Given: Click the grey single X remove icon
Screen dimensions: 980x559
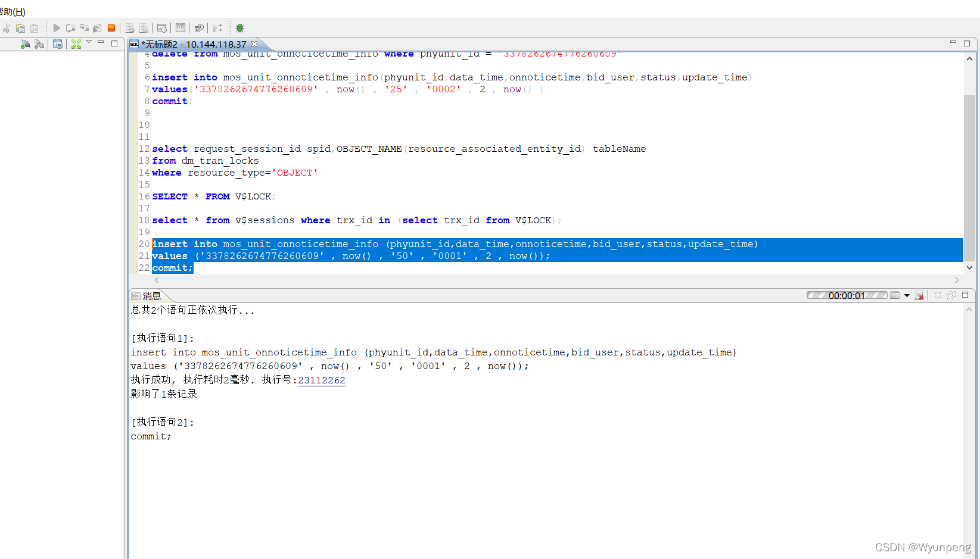Looking at the screenshot, I should click(938, 295).
